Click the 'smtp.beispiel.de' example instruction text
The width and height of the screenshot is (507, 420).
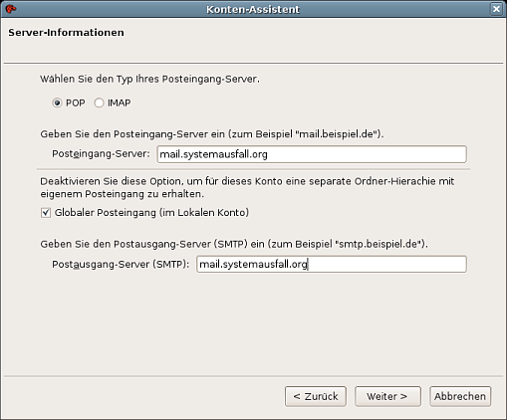point(234,244)
